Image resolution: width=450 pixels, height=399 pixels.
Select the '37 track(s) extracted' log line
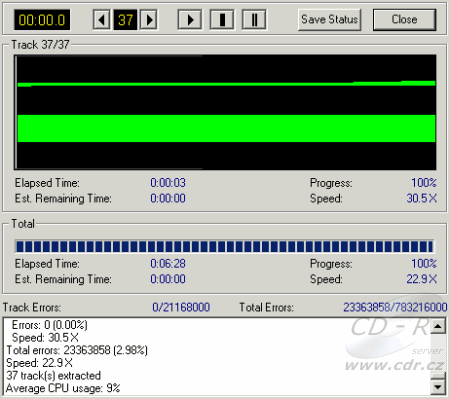click(53, 376)
